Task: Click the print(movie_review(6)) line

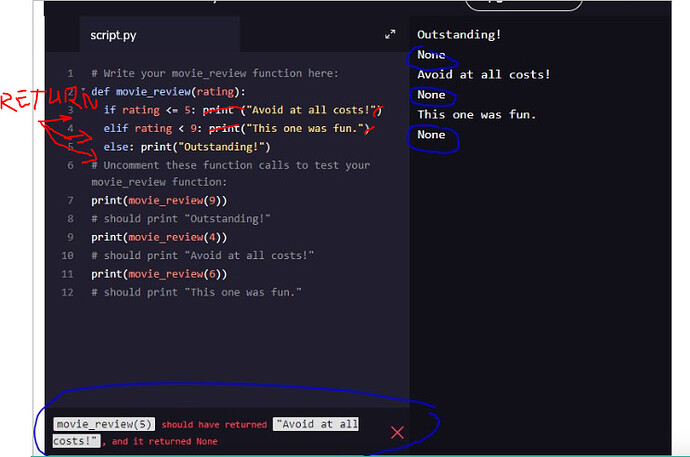Action: tap(159, 274)
